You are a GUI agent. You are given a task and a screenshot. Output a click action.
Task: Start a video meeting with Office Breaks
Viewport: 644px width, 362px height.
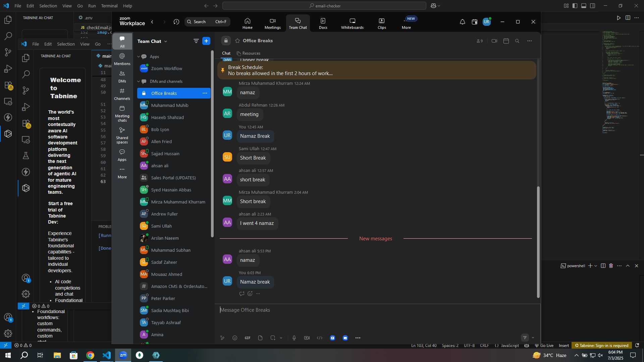(x=494, y=41)
